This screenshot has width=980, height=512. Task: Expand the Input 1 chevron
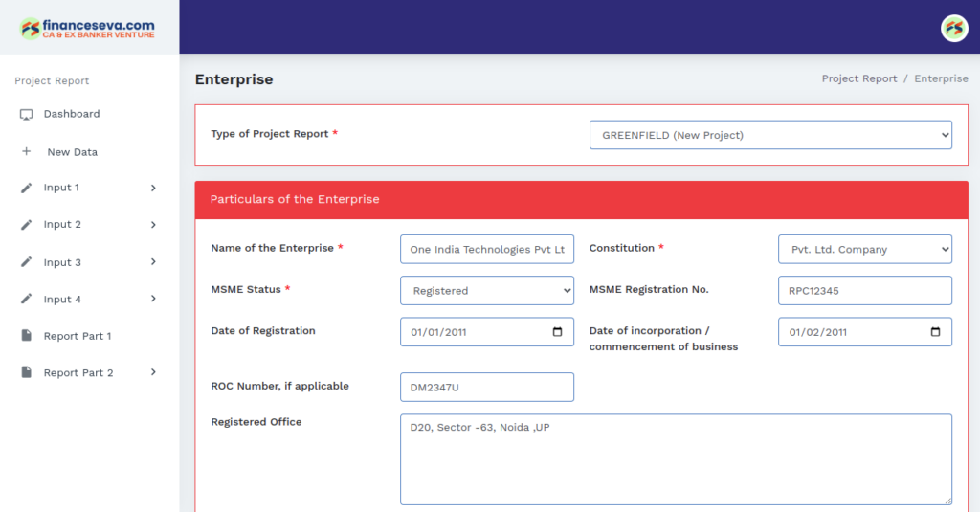[153, 188]
